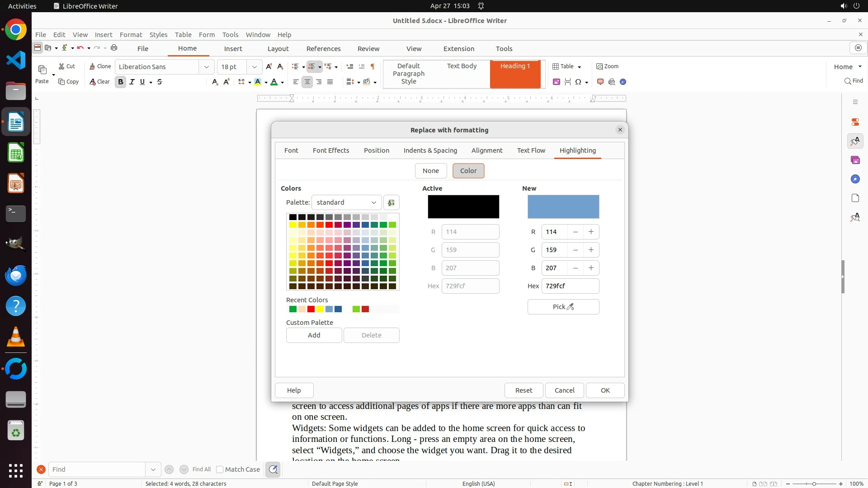868x488 pixels.
Task: Click the Pick color button
Action: tap(563, 307)
